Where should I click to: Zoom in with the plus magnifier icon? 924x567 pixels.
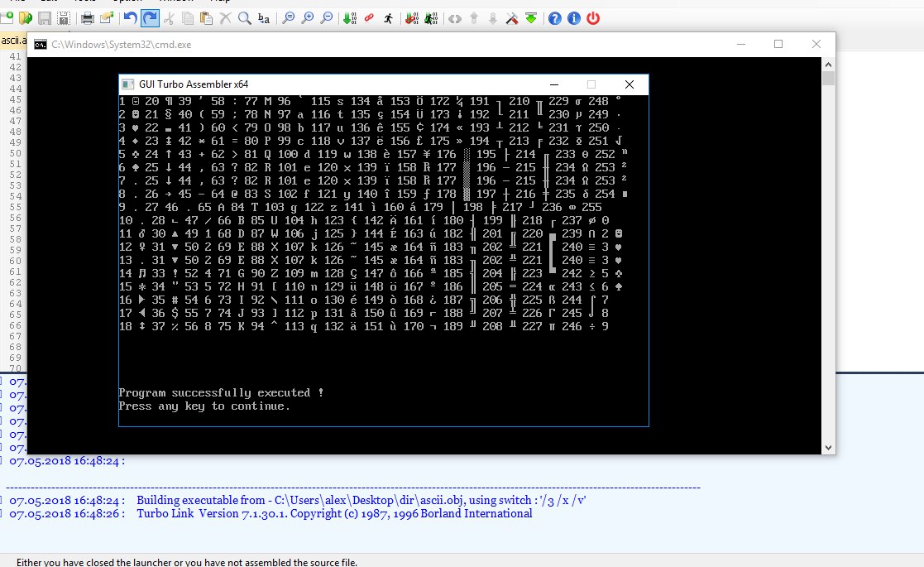pyautogui.click(x=307, y=18)
